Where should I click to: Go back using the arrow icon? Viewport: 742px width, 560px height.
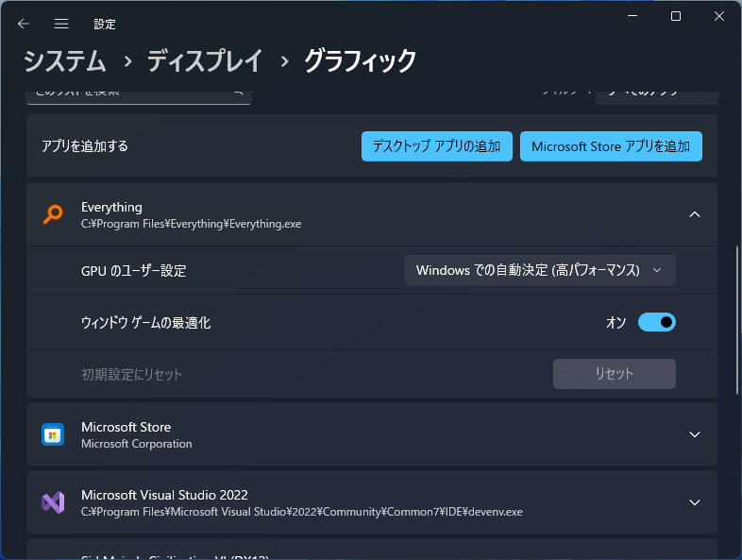[x=24, y=24]
